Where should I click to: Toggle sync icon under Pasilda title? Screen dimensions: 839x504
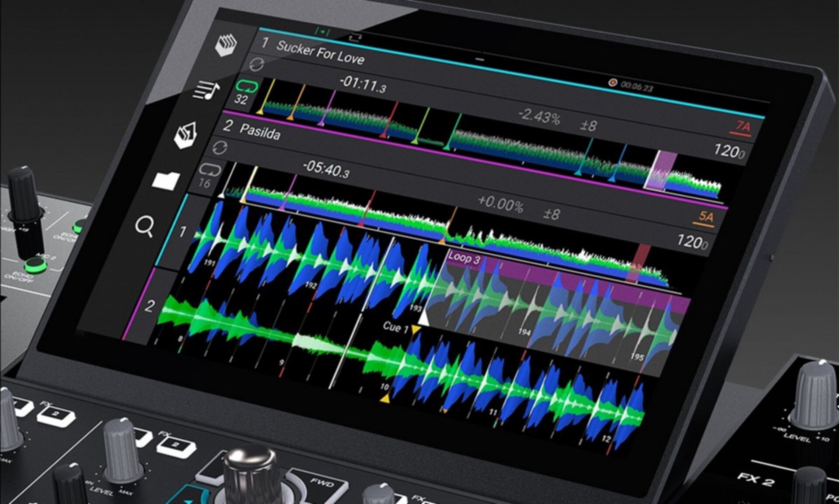point(219,148)
